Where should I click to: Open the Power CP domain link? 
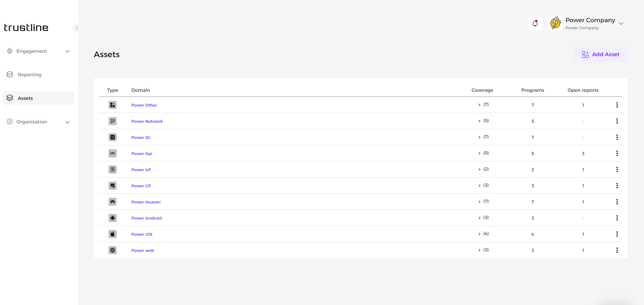tap(141, 186)
